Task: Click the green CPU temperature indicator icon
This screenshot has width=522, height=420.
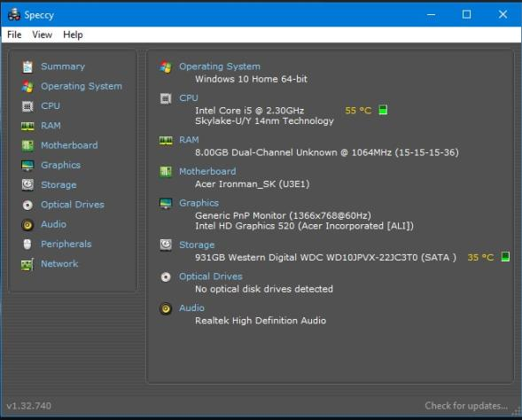Action: 383,110
